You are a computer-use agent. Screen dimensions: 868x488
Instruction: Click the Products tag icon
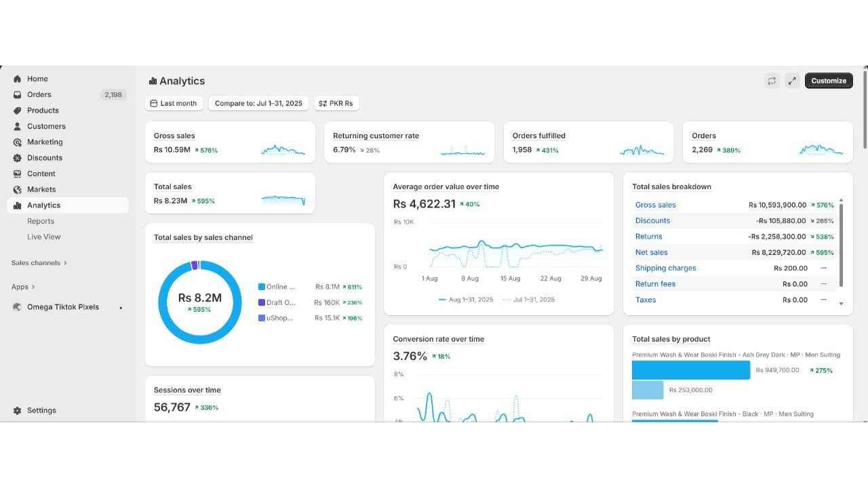18,110
